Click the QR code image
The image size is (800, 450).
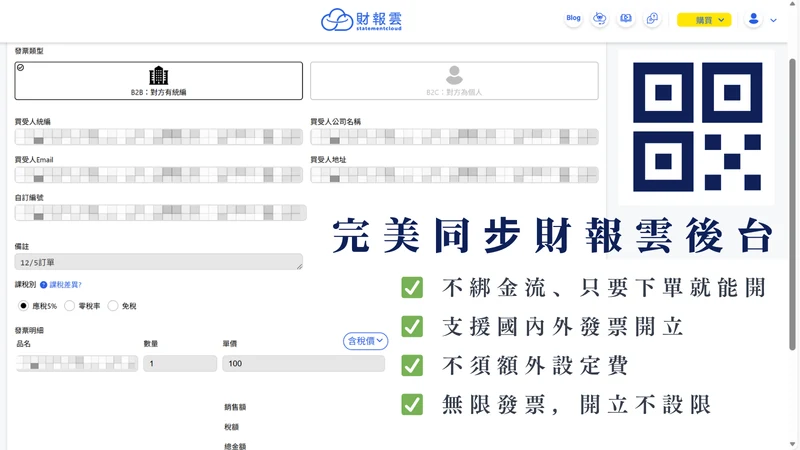(x=697, y=127)
